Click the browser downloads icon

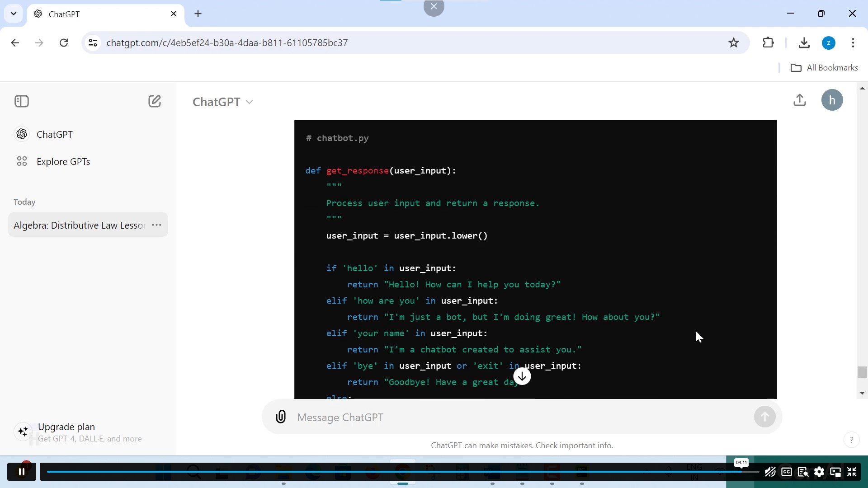pyautogui.click(x=804, y=42)
